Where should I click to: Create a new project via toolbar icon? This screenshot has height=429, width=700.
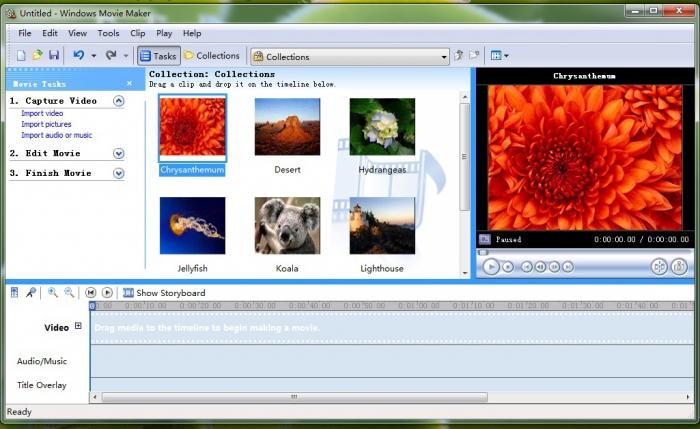21,55
